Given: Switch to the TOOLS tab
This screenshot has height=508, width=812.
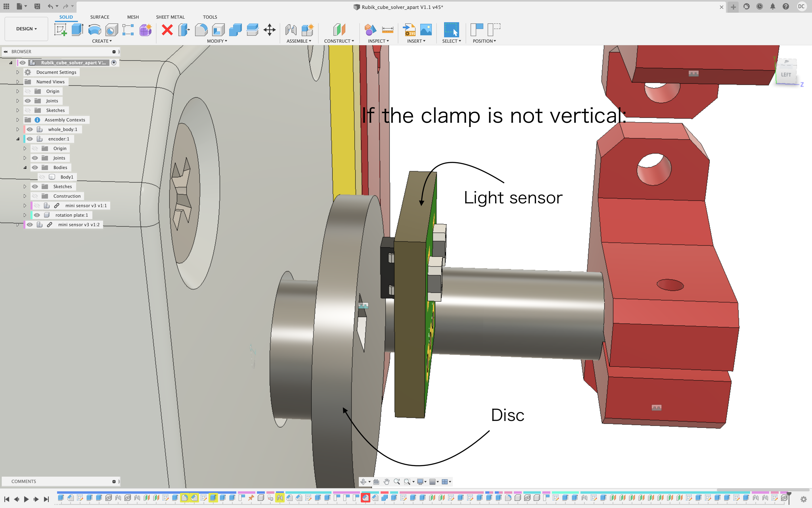Looking at the screenshot, I should pos(210,17).
